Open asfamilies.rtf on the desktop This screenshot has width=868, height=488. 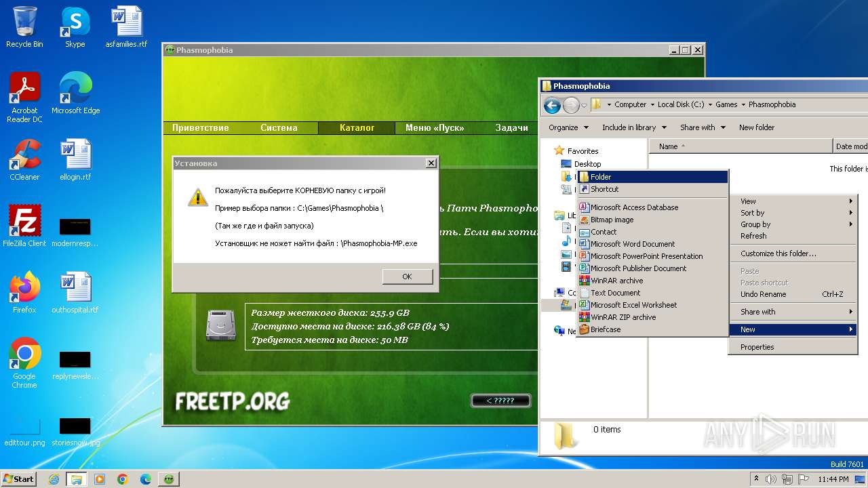(x=126, y=28)
